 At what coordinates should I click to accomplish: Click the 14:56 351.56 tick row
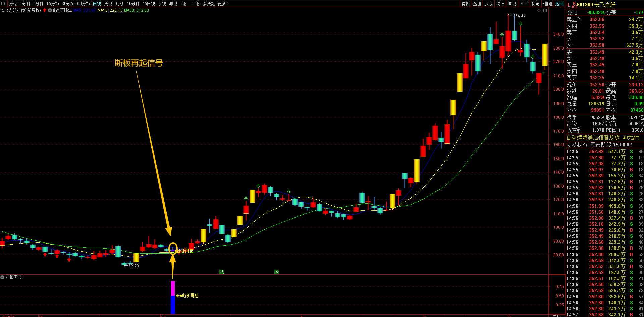tap(605, 212)
